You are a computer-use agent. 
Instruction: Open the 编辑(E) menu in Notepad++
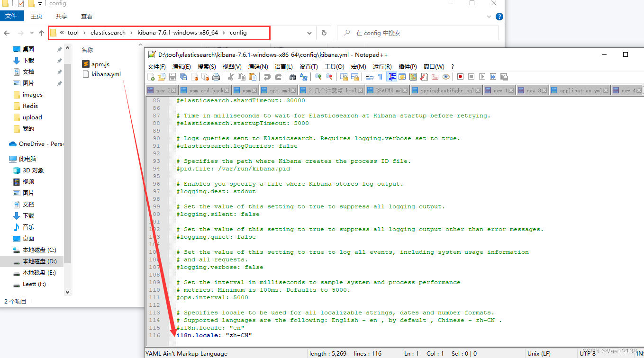pyautogui.click(x=181, y=67)
